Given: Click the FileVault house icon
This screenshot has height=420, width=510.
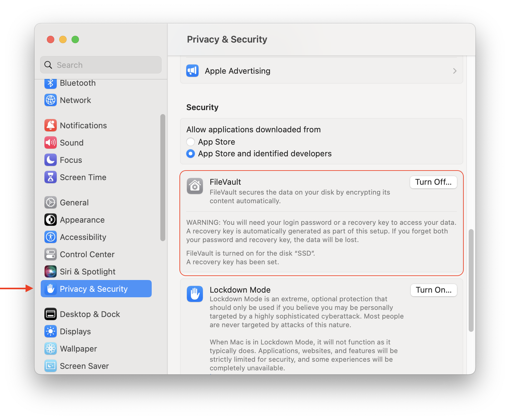Looking at the screenshot, I should [195, 186].
